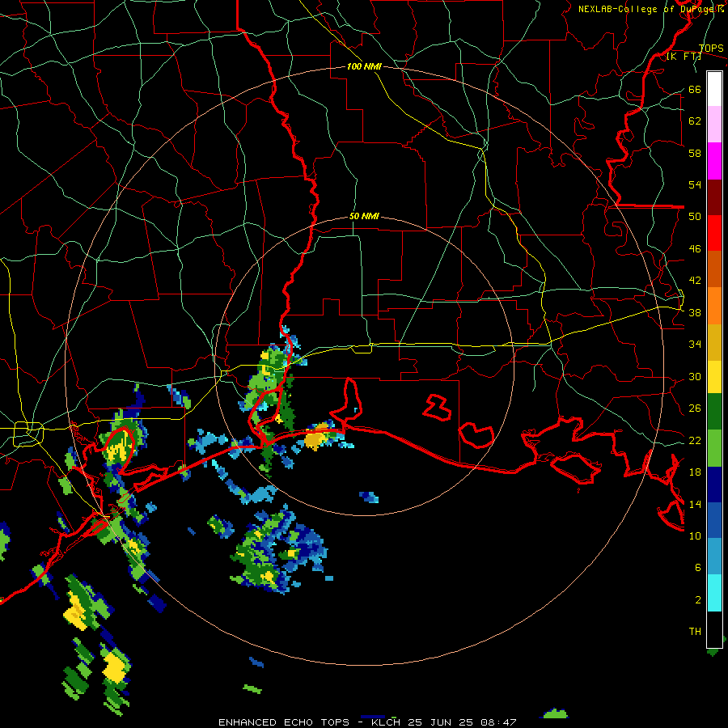Click the 'ENHANCED ECHO TOPS' product caption
This screenshot has height=728, width=728.
pos(283,722)
